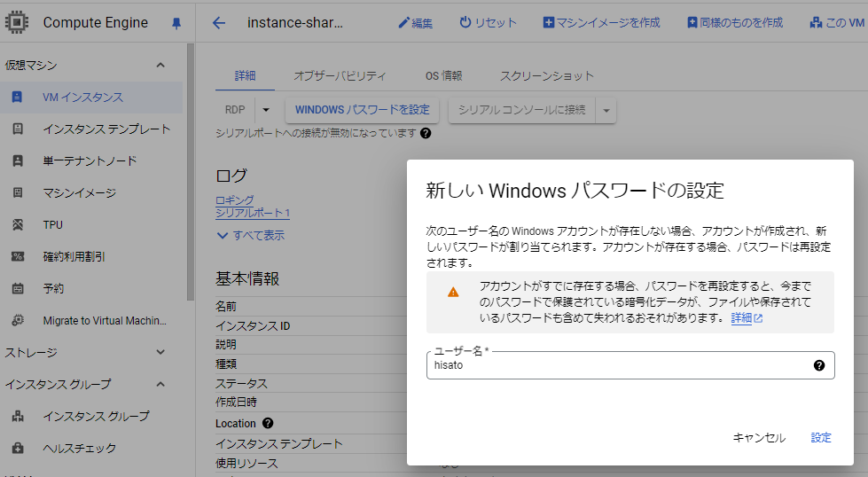
Task: Expand the ストレージ sidebar section
Action: [160, 352]
